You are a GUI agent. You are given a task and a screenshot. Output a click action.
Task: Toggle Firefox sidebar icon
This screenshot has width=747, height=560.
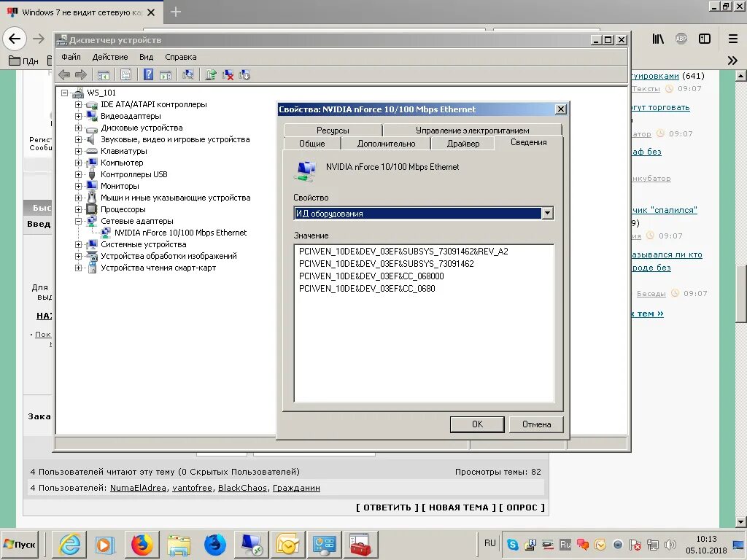[705, 39]
